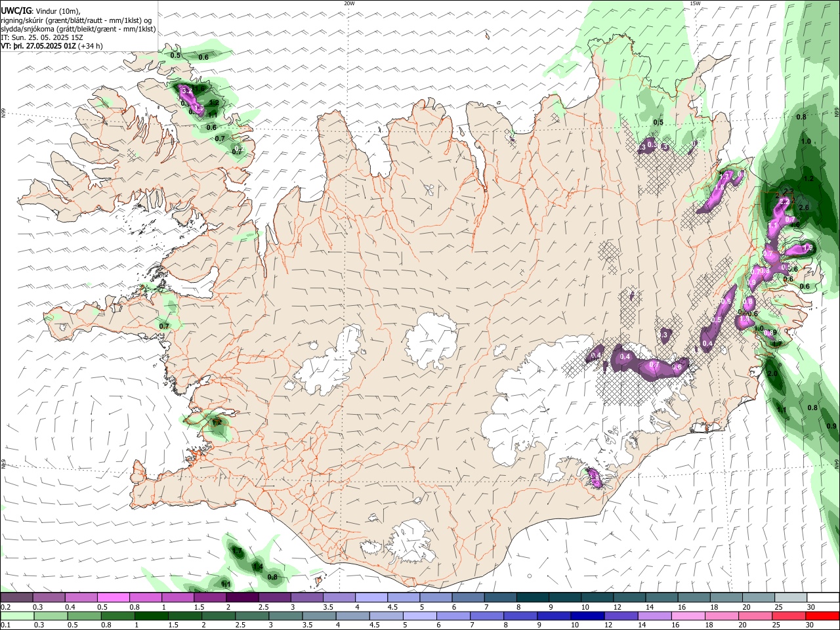The width and height of the screenshot is (840, 630).
Task: Click the UWC/IG title text
Action: coord(16,10)
